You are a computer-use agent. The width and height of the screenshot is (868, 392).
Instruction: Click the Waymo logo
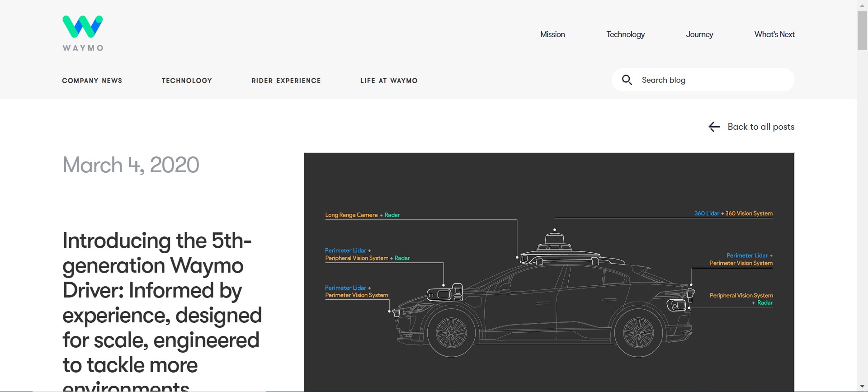point(83,33)
